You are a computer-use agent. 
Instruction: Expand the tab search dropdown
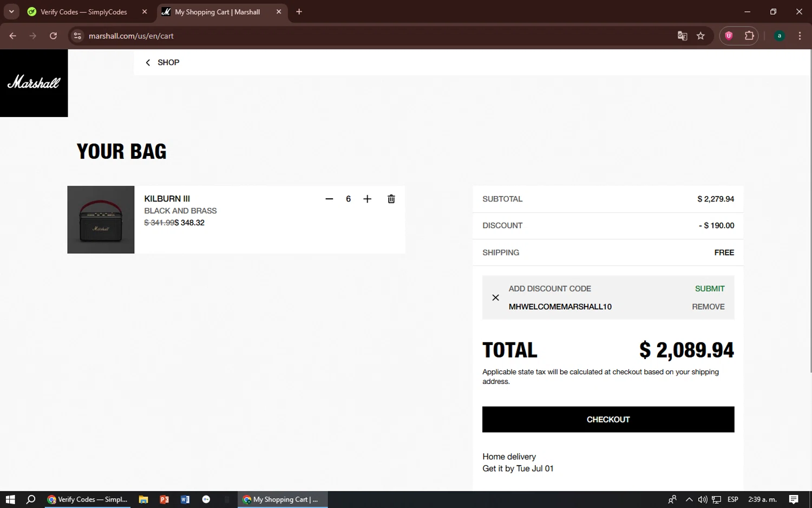coord(11,12)
